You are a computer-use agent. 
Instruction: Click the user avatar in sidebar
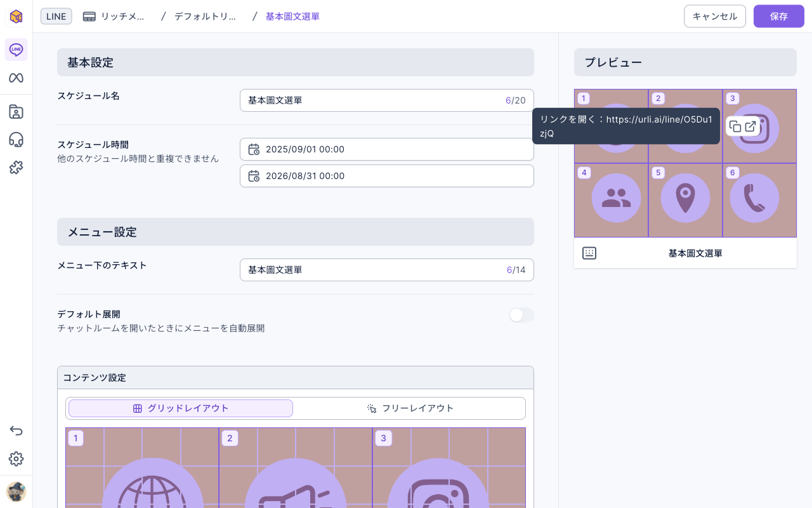(16, 491)
